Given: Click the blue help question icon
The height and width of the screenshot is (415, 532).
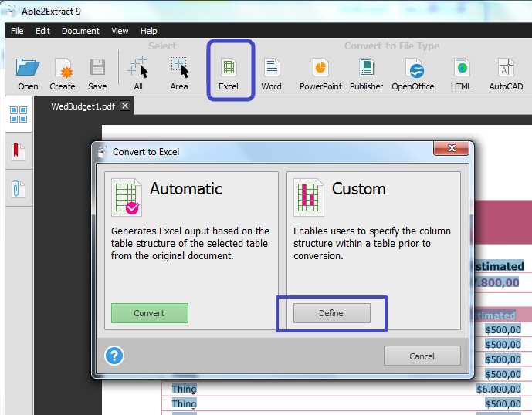Looking at the screenshot, I should [x=114, y=356].
